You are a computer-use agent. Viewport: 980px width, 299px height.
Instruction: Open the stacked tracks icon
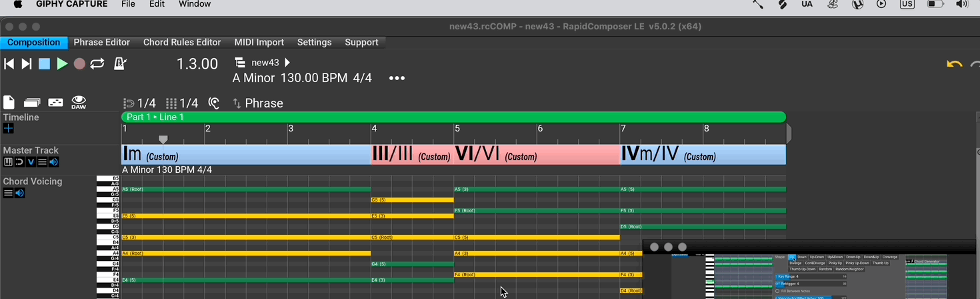(x=32, y=103)
